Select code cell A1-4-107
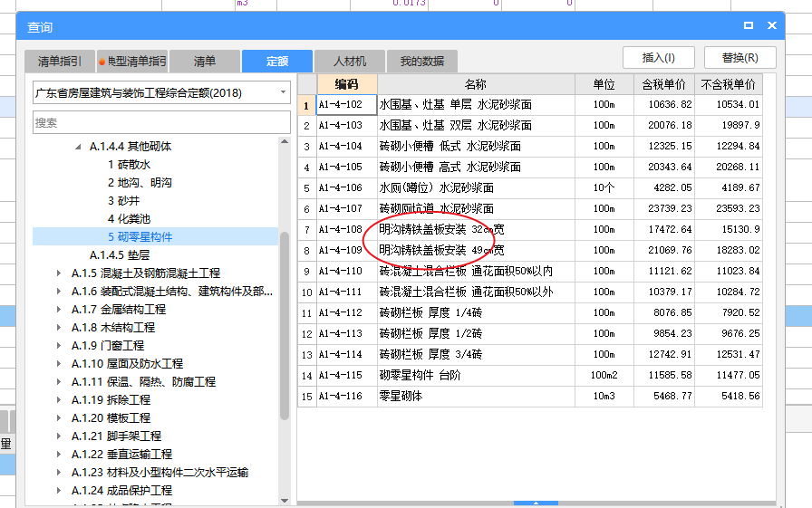This screenshot has height=508, width=812. pyautogui.click(x=346, y=208)
